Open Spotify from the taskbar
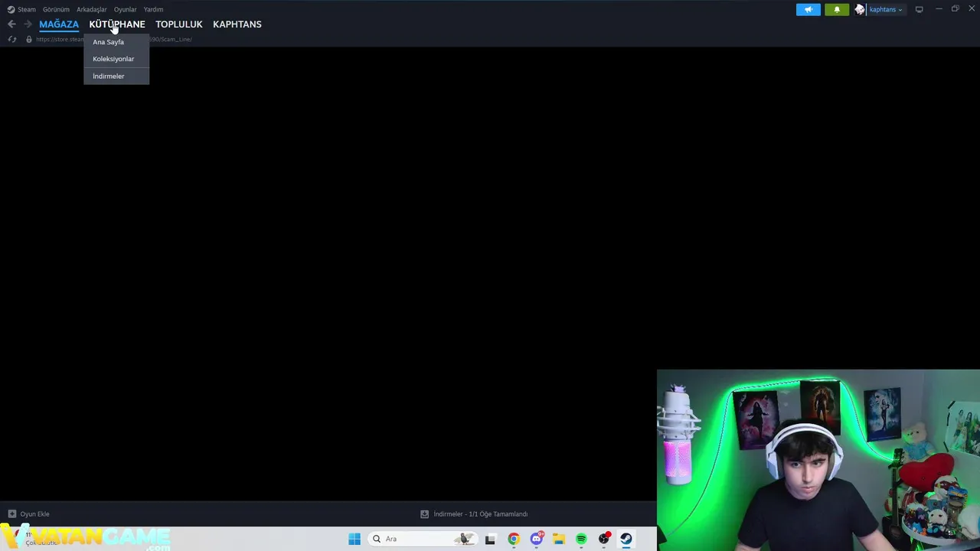Screen dimensions: 980x551 581,539
